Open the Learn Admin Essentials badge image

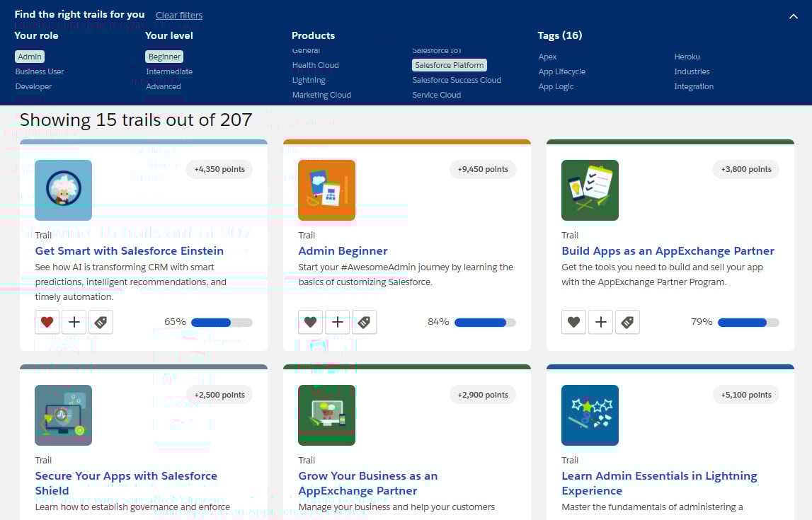point(590,415)
